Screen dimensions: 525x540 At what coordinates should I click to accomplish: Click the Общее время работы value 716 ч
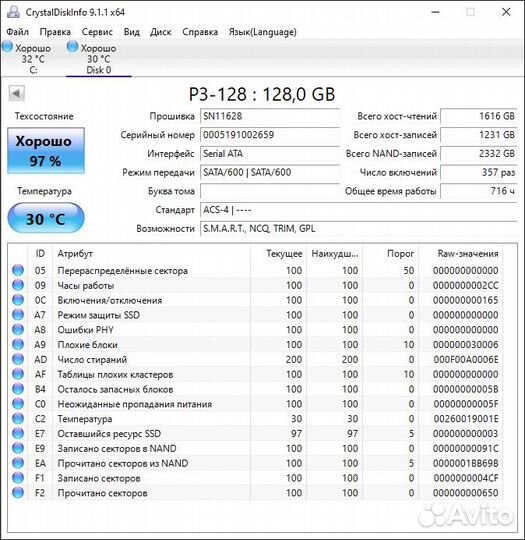pos(479,191)
